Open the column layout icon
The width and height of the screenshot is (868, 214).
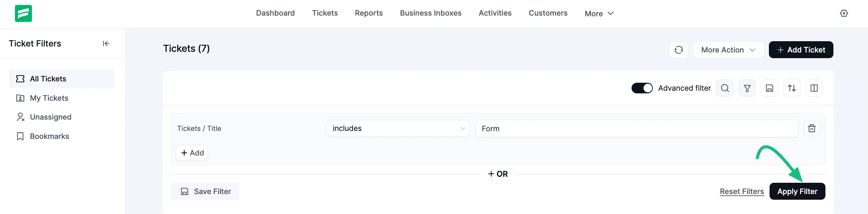(x=814, y=88)
